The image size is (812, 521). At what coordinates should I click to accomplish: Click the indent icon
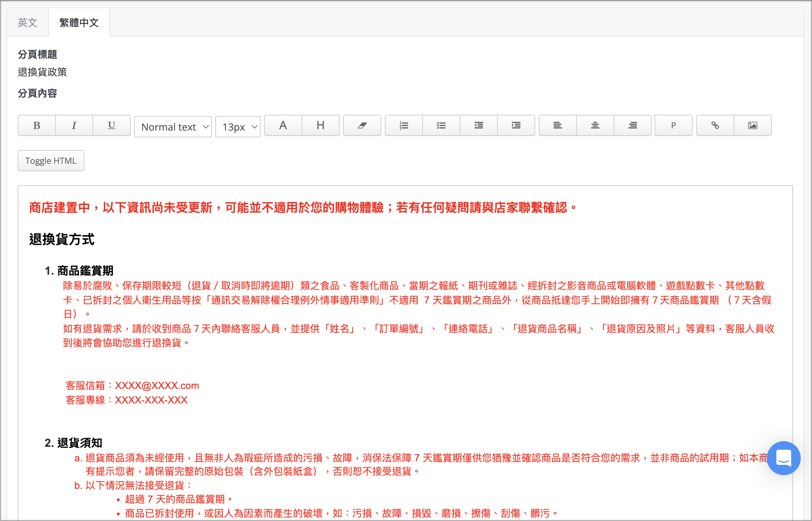[x=516, y=125]
